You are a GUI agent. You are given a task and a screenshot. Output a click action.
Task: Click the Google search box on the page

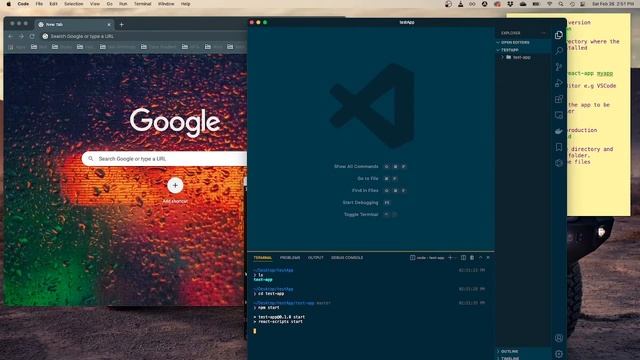point(164,158)
